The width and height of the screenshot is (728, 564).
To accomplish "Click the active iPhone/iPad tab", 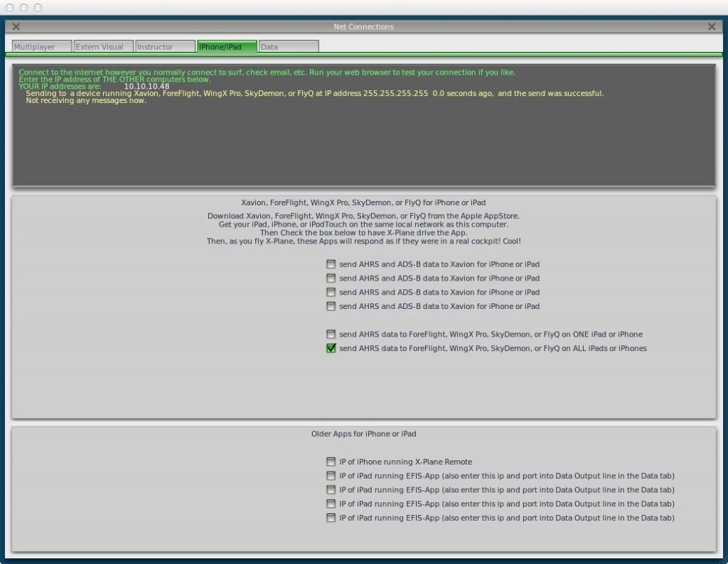I will [x=227, y=47].
